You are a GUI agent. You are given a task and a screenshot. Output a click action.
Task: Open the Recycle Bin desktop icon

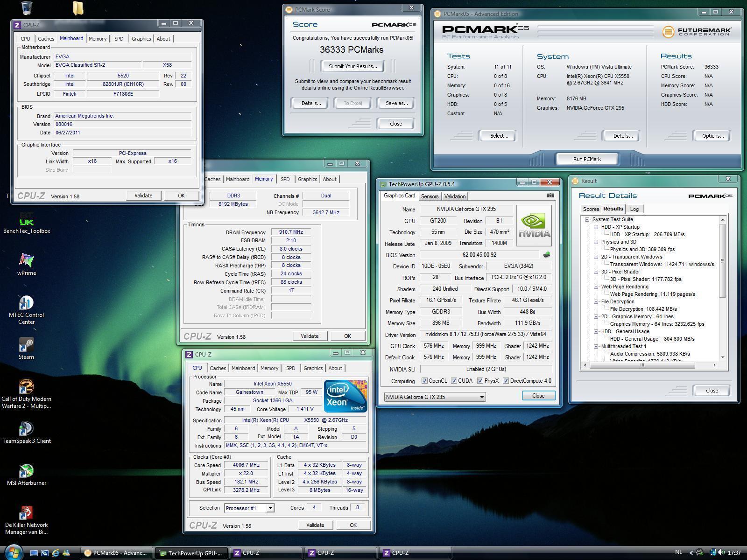pos(27,7)
